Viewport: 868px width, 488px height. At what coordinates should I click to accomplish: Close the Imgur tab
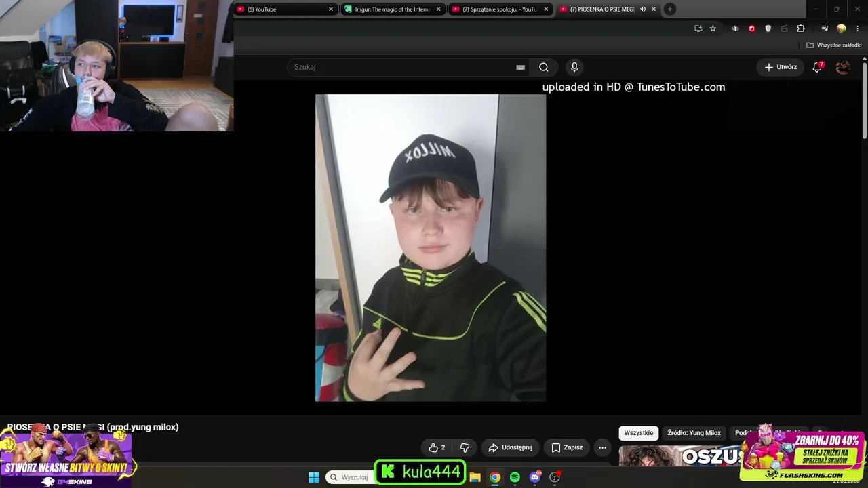click(x=439, y=9)
